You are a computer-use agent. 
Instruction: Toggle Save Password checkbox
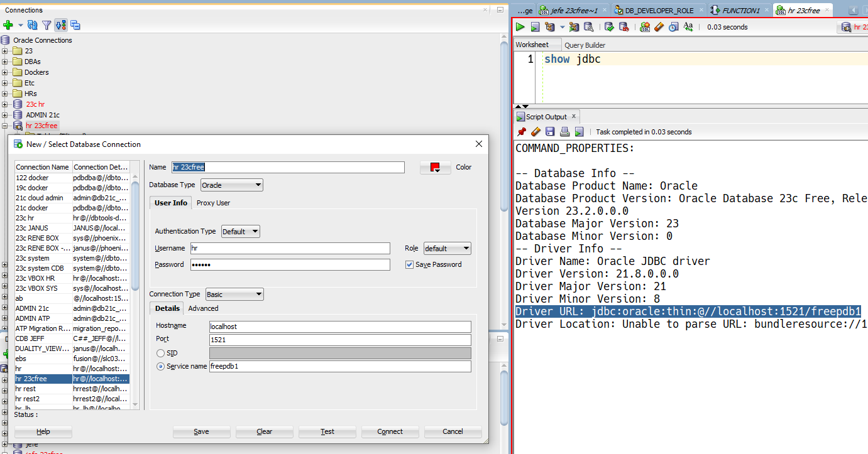pyautogui.click(x=409, y=265)
